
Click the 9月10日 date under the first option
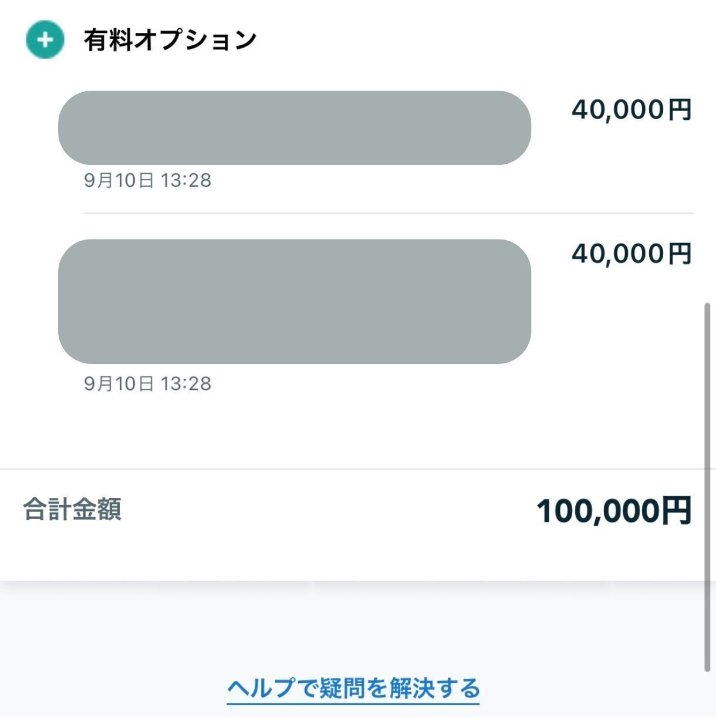pyautogui.click(x=119, y=180)
